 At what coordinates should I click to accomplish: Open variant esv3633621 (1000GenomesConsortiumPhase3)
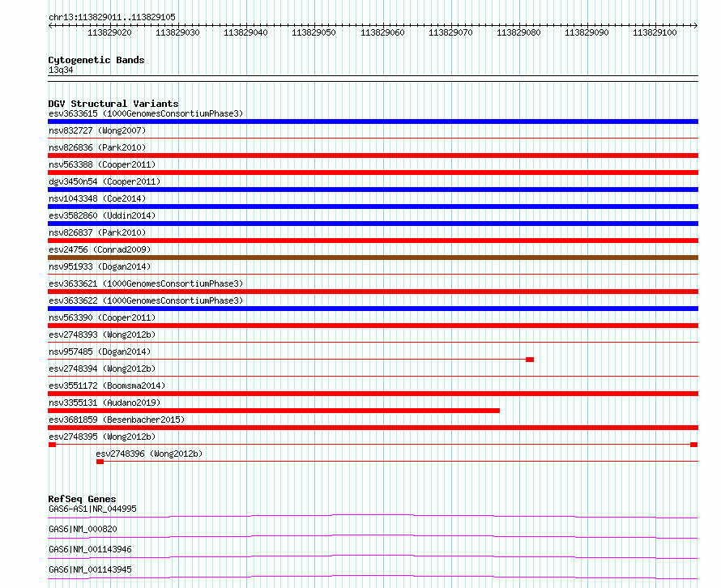(x=146, y=283)
